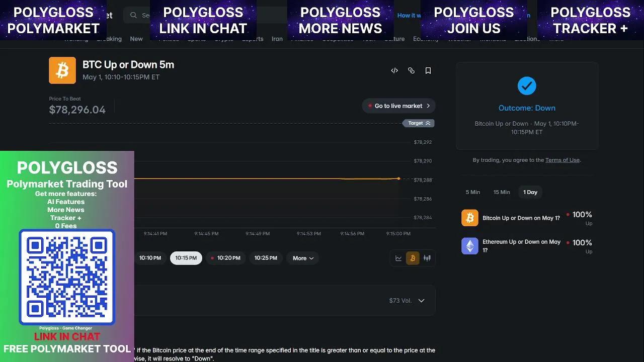
Task: Click the 9:15:00 PM time axis label
Action: [x=398, y=234]
